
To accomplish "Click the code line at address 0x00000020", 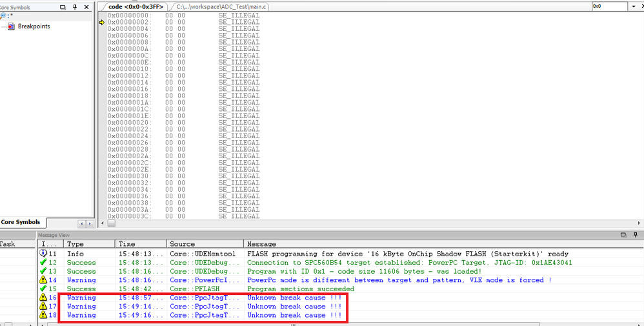I will click(x=183, y=123).
